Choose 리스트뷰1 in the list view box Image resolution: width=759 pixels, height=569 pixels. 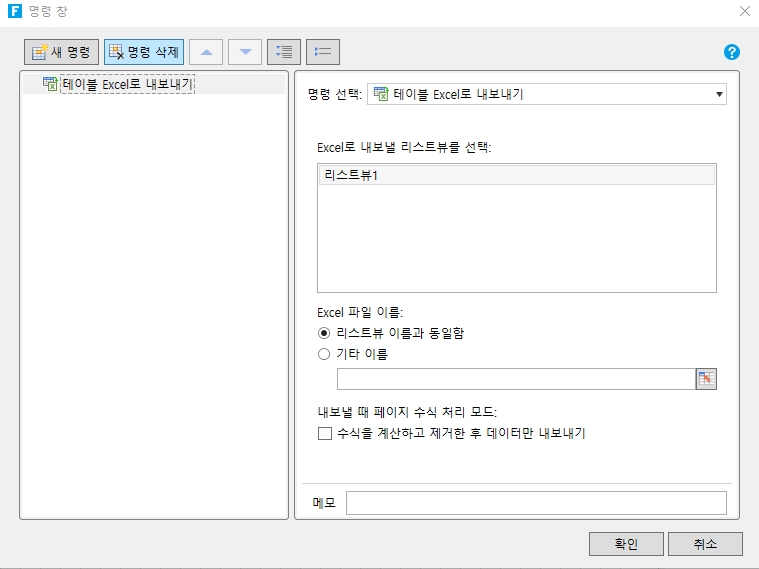tap(516, 176)
